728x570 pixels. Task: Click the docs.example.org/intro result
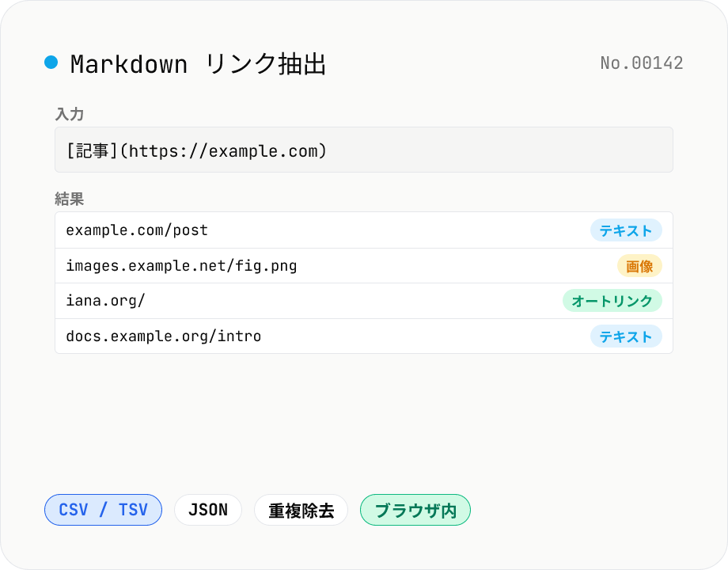363,336
